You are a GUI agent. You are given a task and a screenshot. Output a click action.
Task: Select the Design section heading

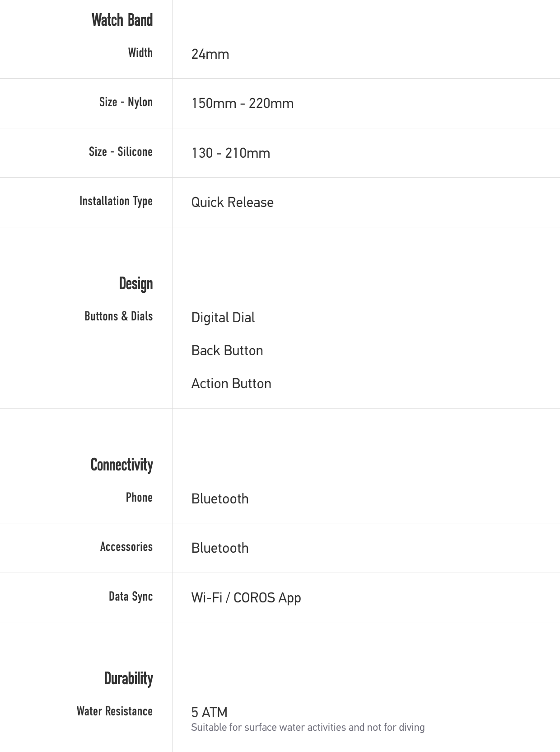click(x=136, y=284)
